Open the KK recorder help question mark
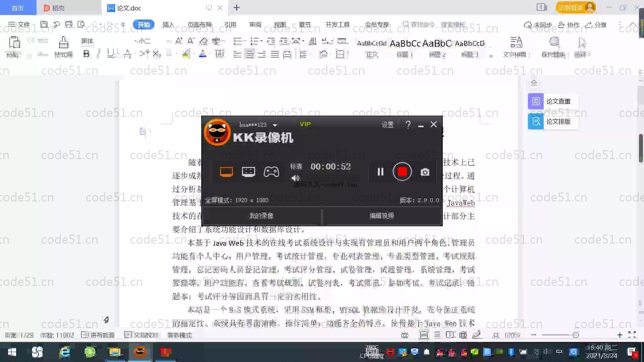 point(408,125)
